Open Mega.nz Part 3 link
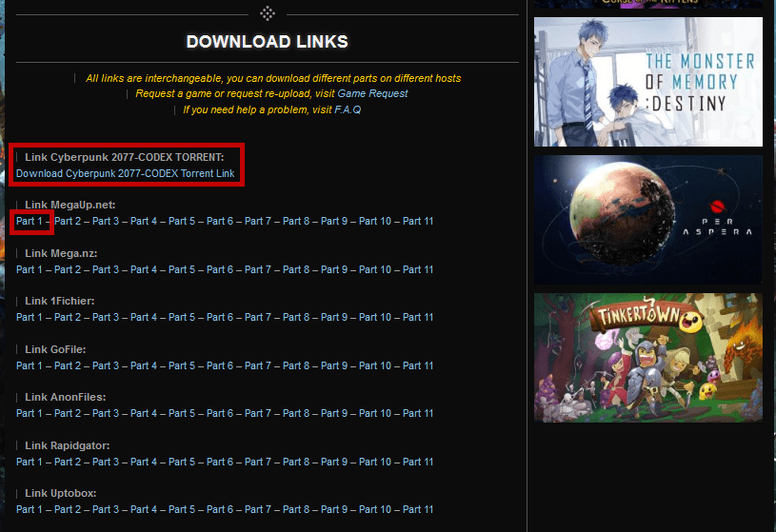The image size is (776, 532). point(106,269)
